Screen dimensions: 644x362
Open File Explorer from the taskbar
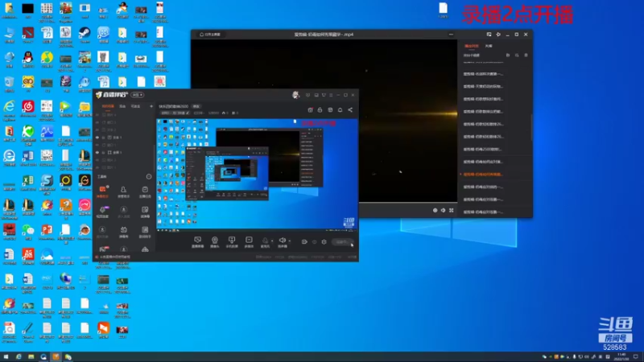31,356
